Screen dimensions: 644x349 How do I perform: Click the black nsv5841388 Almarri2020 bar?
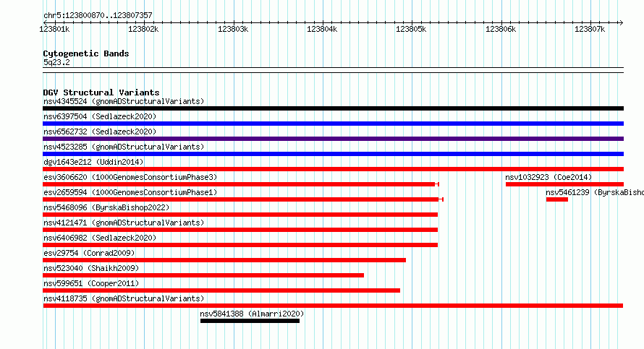(x=250, y=321)
